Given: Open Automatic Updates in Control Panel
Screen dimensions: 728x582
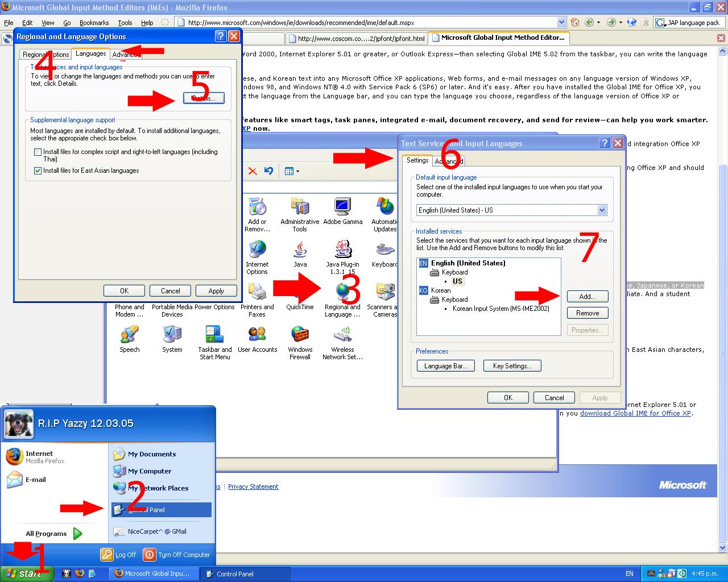Looking at the screenshot, I should click(x=385, y=215).
